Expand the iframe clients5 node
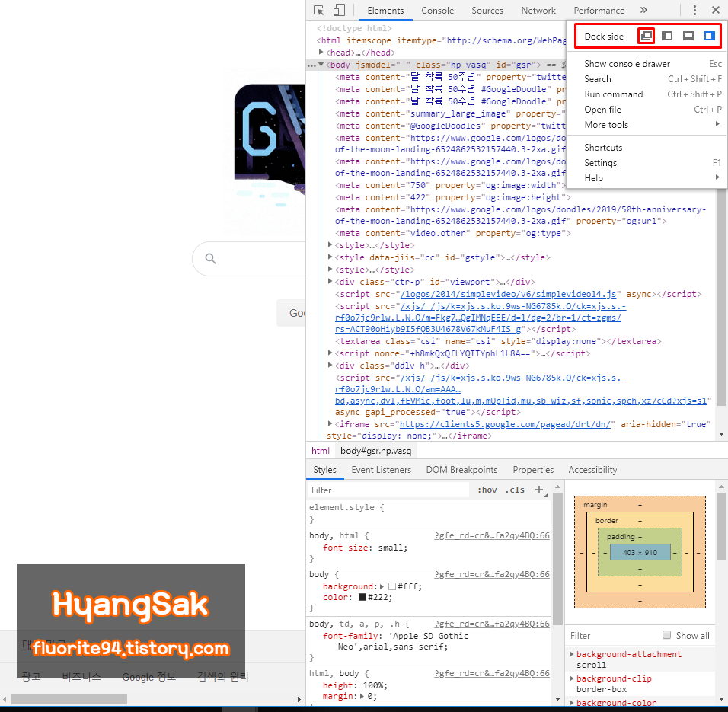This screenshot has width=728, height=712. pyautogui.click(x=330, y=423)
